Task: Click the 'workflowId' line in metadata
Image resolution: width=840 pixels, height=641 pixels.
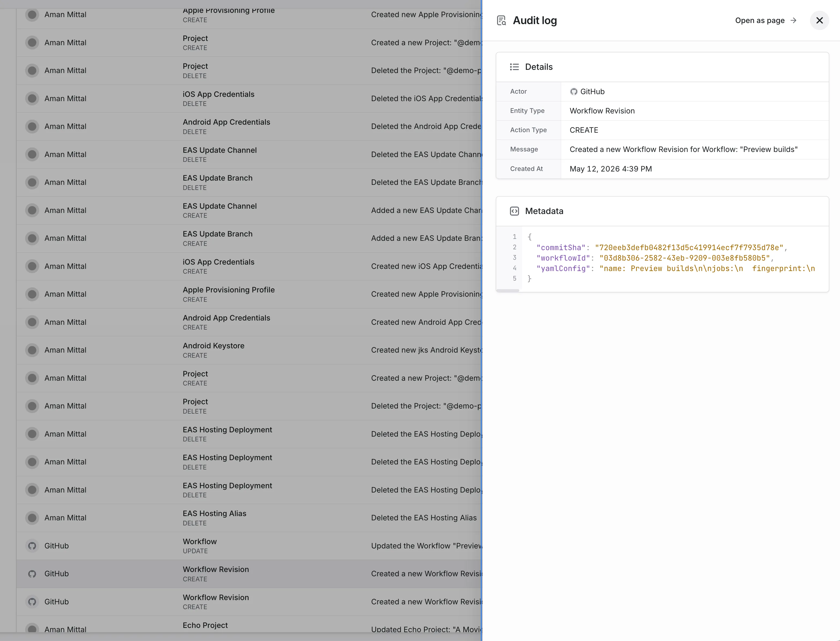Action: (x=655, y=258)
